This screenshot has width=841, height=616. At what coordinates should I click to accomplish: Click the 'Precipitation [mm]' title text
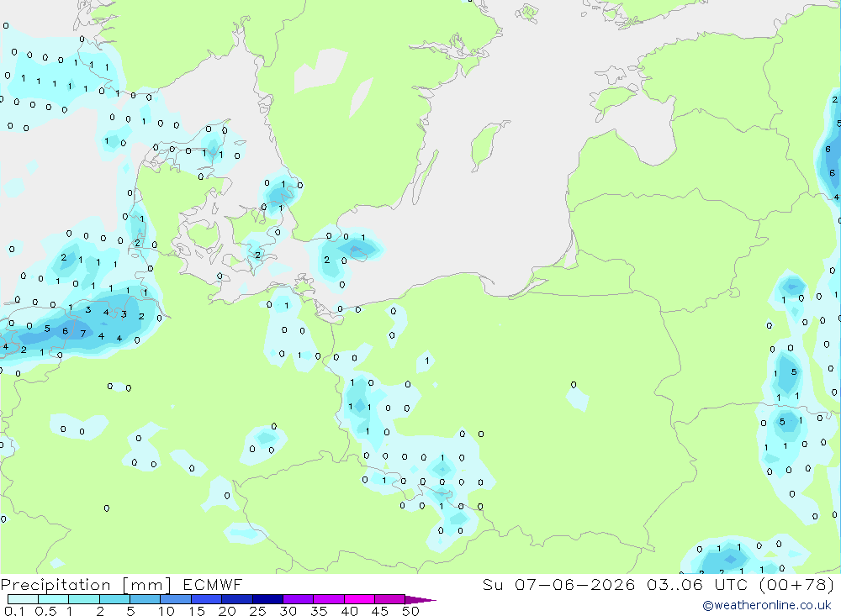pyautogui.click(x=86, y=585)
